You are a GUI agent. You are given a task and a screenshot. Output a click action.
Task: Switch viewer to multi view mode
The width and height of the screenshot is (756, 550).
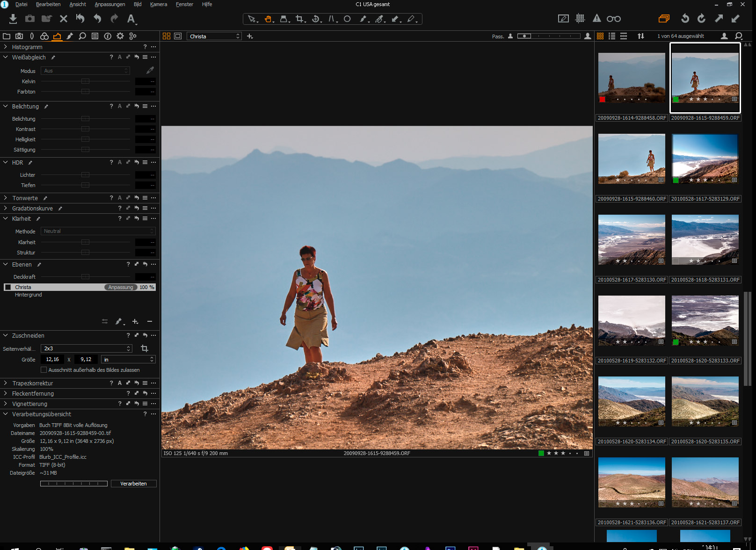(167, 36)
